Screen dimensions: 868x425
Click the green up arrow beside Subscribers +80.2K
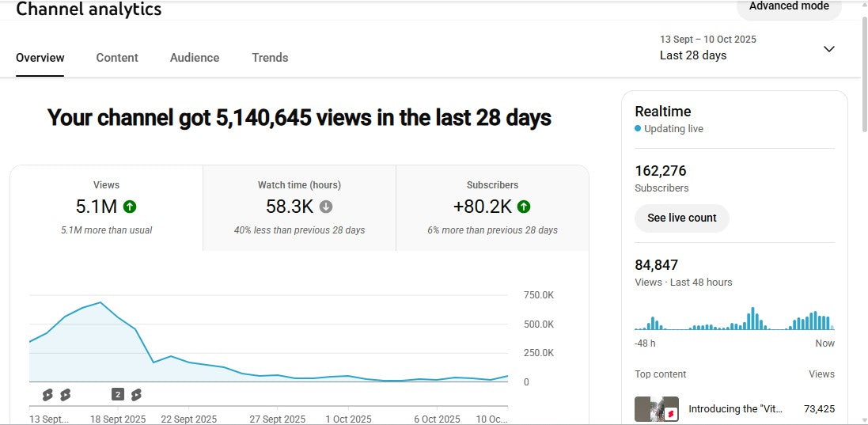[524, 207]
